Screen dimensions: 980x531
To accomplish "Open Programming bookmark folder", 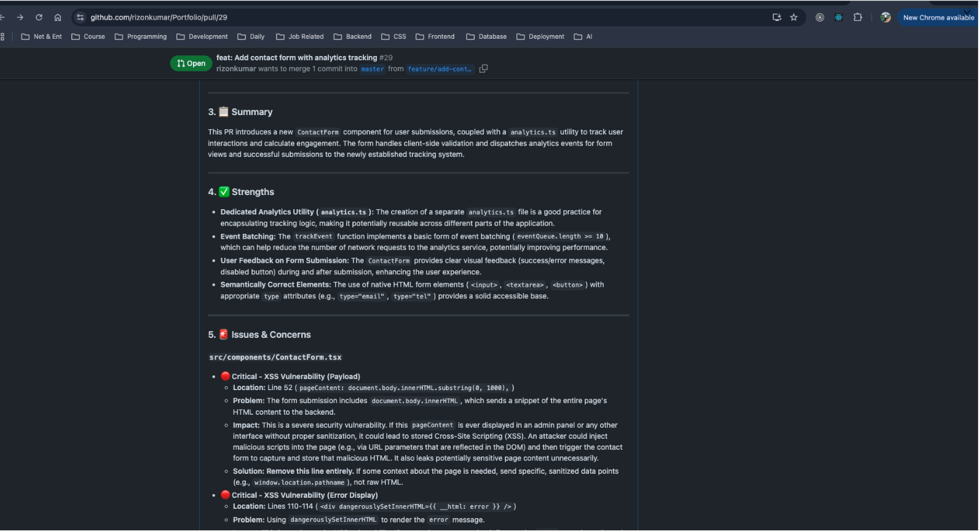I will pos(141,36).
